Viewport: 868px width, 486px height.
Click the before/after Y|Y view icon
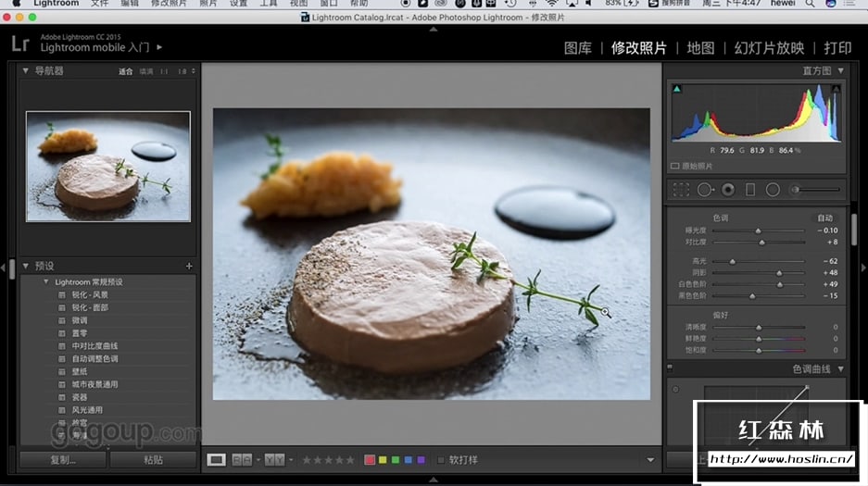click(274, 459)
